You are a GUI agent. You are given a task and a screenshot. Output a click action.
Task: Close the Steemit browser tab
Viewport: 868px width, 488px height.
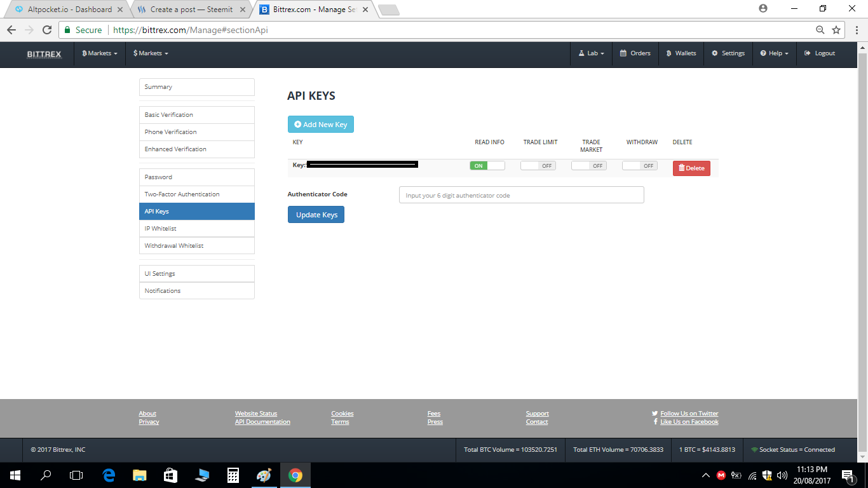[242, 10]
